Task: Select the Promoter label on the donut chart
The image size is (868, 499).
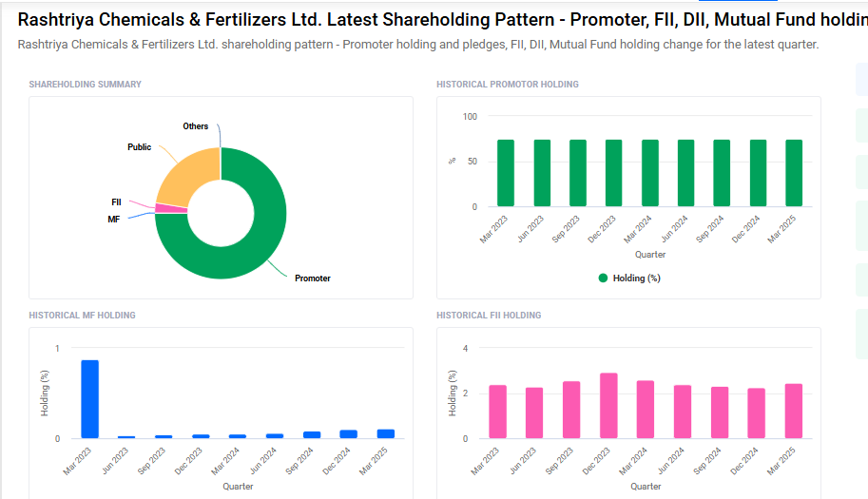Action: coord(312,278)
